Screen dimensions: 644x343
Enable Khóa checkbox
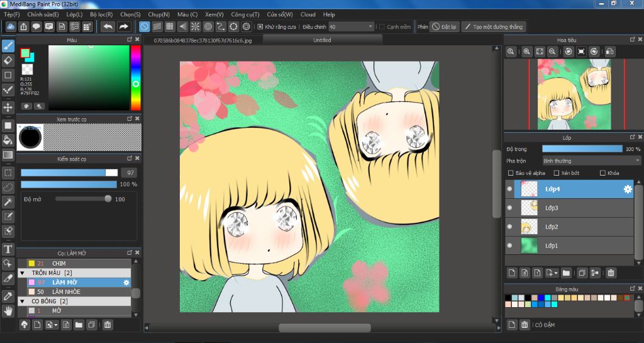click(x=602, y=173)
